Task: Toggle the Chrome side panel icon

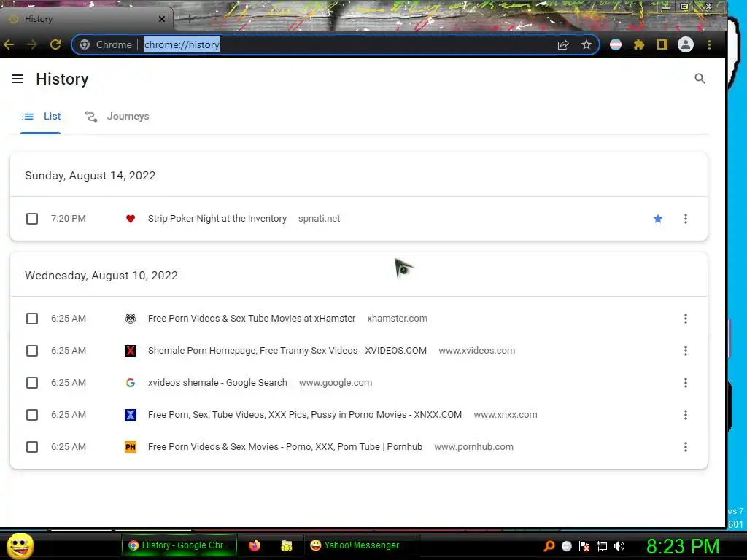Action: [662, 44]
